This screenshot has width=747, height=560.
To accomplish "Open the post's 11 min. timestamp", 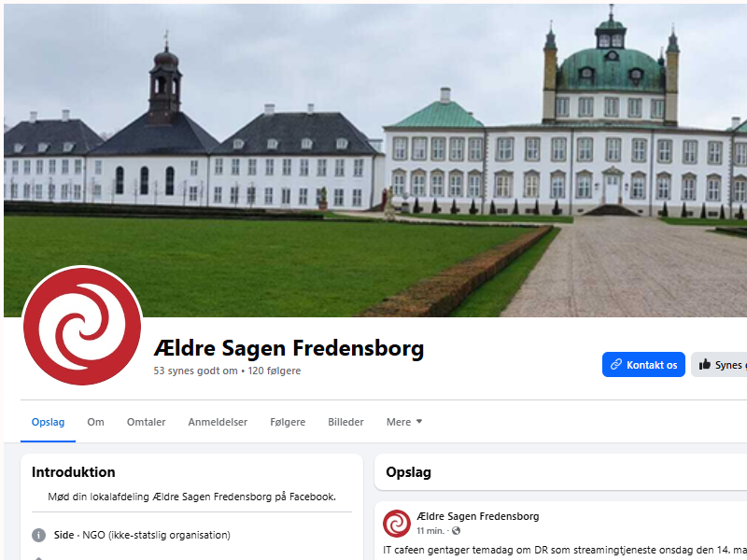I will coord(430,530).
